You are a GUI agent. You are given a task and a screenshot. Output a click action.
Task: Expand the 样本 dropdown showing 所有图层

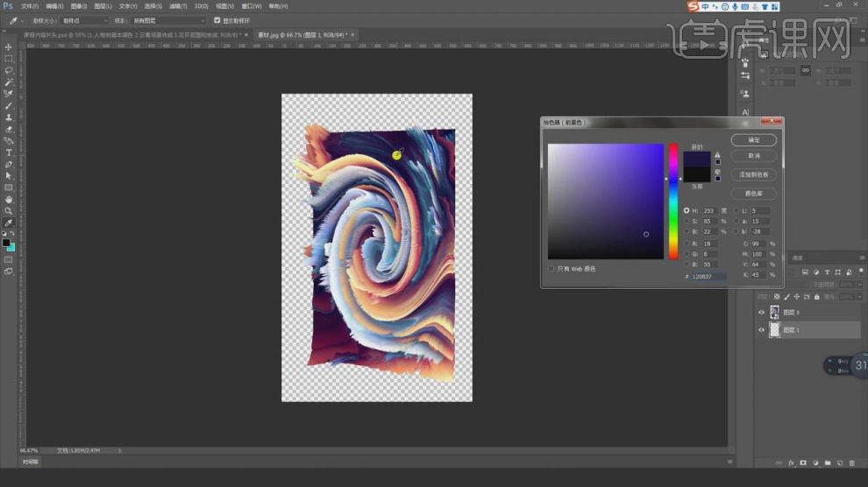[x=168, y=20]
